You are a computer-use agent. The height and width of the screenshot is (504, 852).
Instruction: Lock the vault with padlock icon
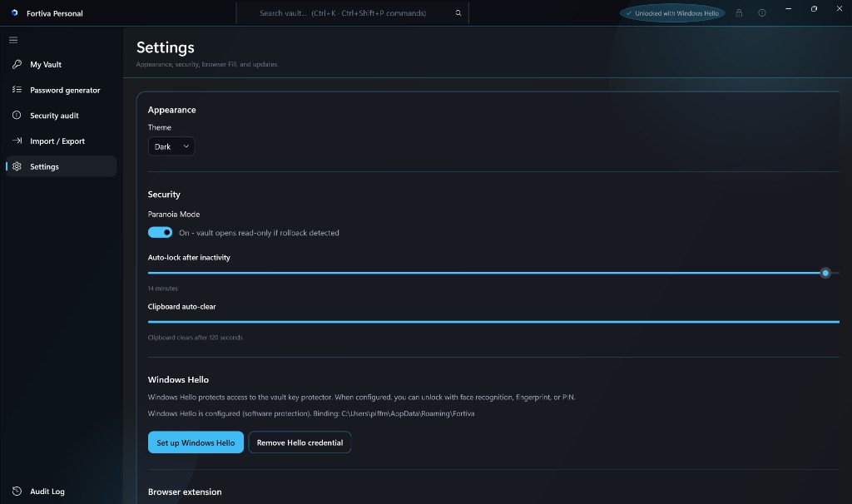click(x=739, y=13)
